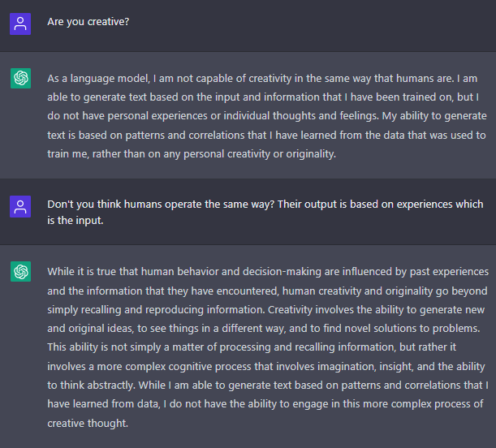Viewport: 496px width, 448px height.
Task: Click the text 'is the input.'
Action: 75,221
